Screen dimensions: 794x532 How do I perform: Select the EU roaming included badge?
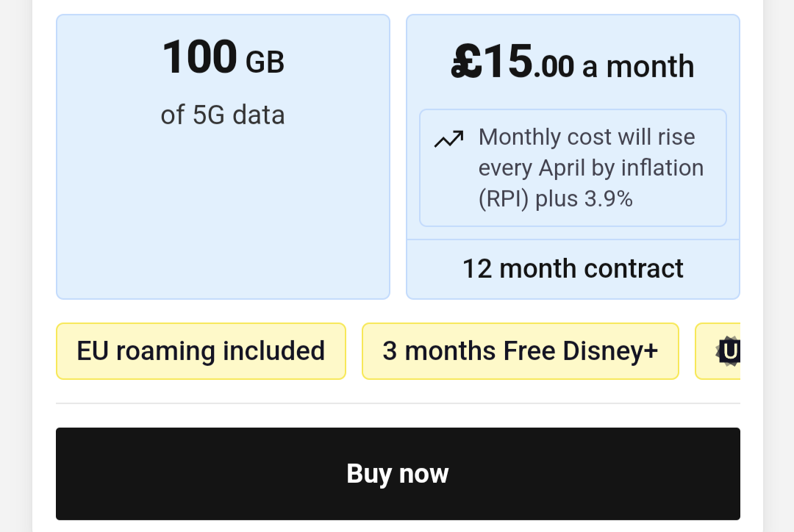pyautogui.click(x=201, y=351)
